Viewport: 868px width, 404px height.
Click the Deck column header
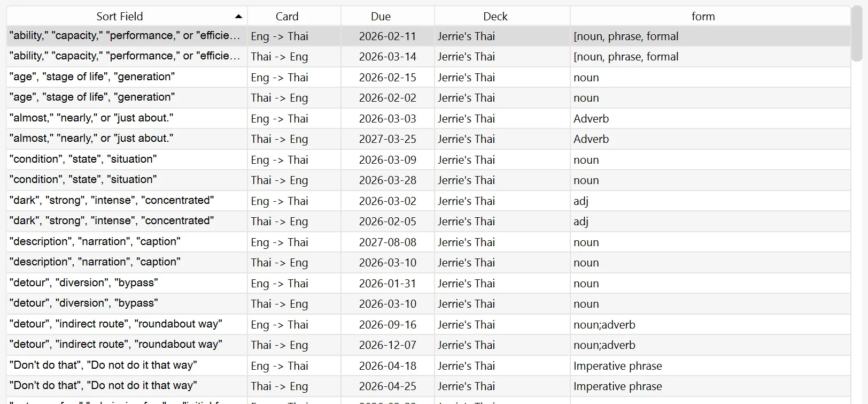(495, 17)
